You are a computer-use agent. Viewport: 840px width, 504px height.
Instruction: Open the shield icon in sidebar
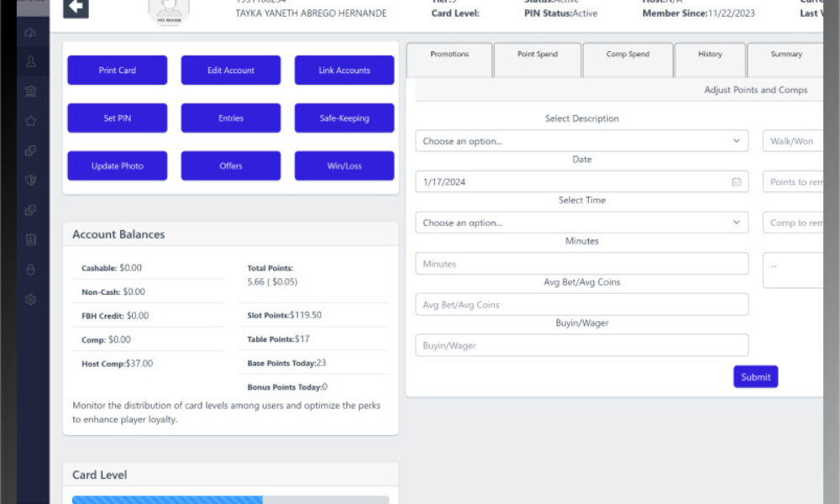click(x=31, y=181)
